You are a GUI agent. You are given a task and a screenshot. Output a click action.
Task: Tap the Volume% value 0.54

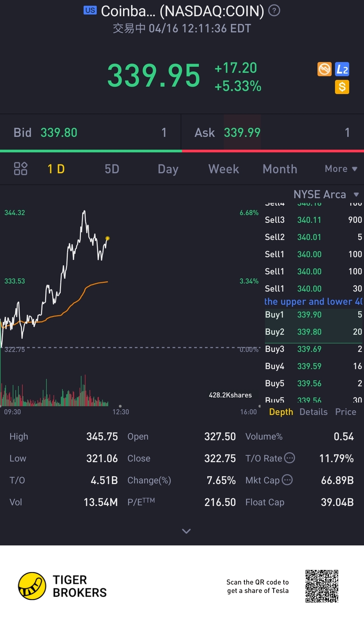pyautogui.click(x=344, y=437)
